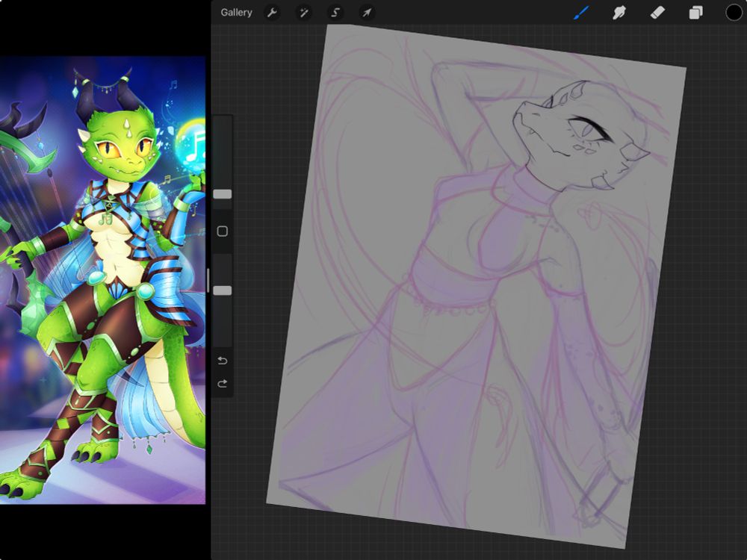Click the green dragon reference image

click(103, 280)
